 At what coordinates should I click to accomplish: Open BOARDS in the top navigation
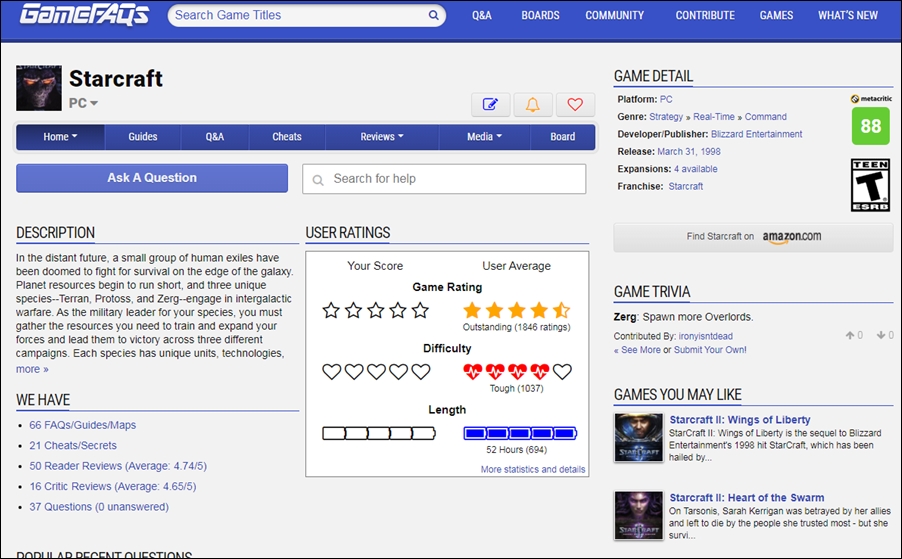[540, 16]
